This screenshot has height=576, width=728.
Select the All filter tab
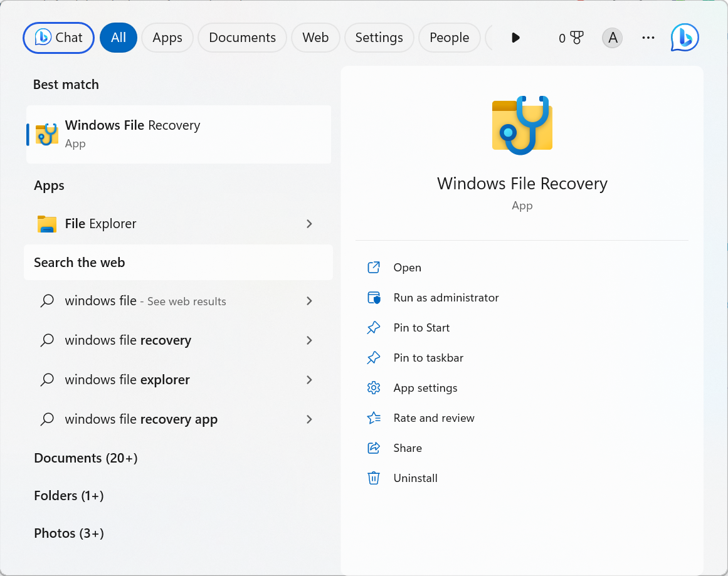pyautogui.click(x=119, y=38)
